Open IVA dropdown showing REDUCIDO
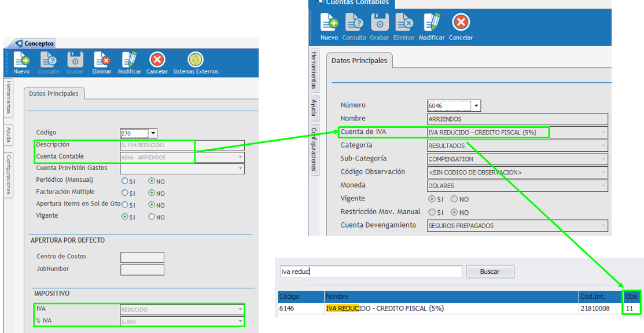The height and width of the screenshot is (333, 644). coord(240,310)
